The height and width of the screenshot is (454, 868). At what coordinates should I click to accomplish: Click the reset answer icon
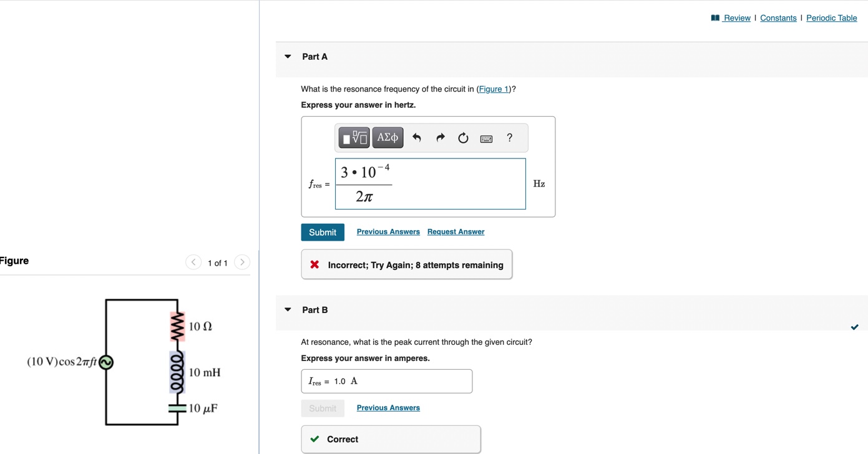coord(463,138)
